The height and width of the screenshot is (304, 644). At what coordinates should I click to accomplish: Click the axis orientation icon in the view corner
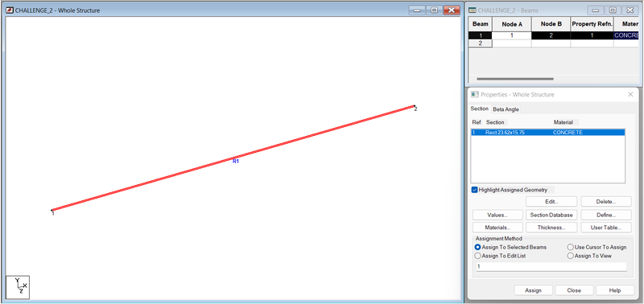coord(18,287)
